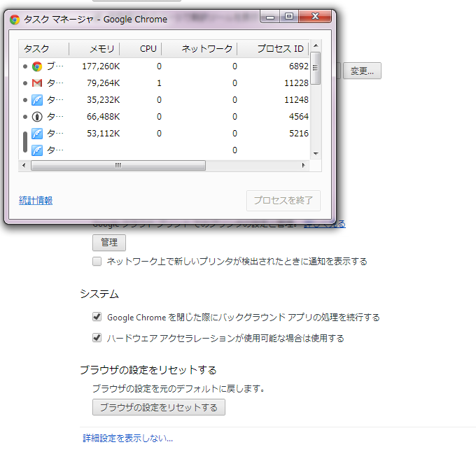
Task: Select the memory value 79,264K
Action: (x=103, y=83)
